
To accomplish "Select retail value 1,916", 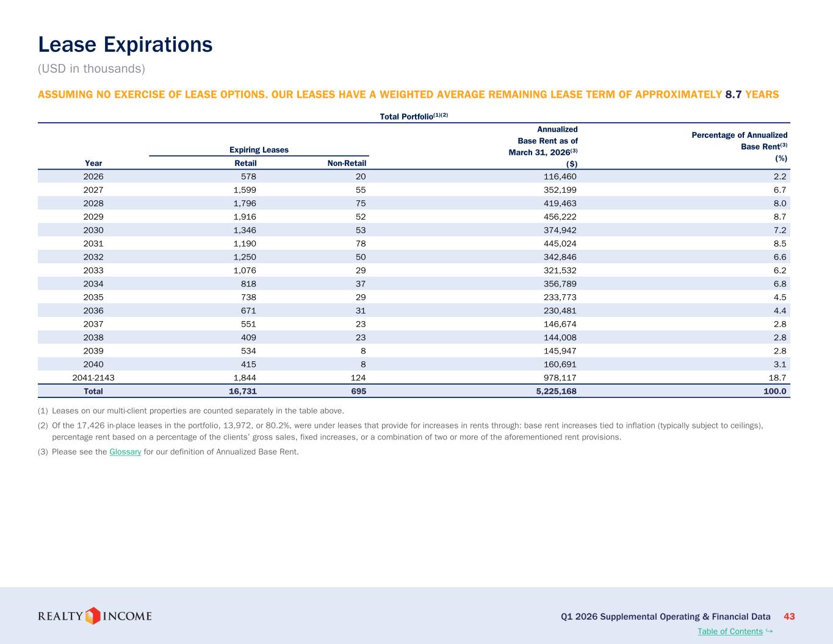I will pyautogui.click(x=245, y=217).
